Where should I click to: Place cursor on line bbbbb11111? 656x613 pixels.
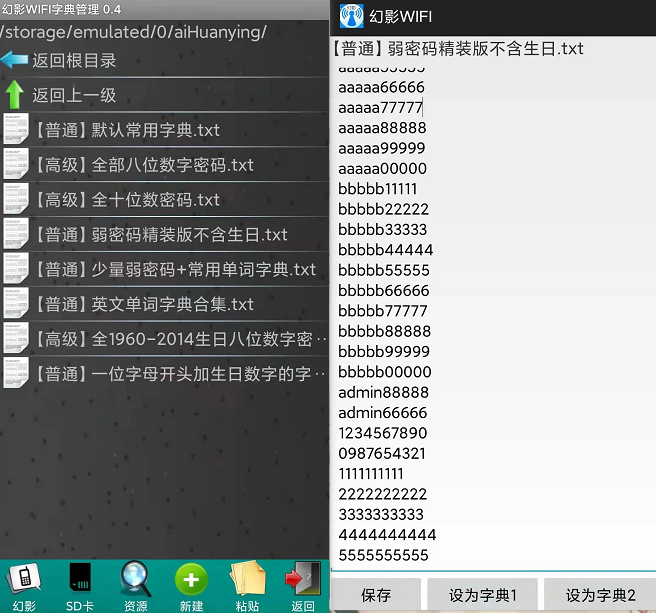pos(377,189)
